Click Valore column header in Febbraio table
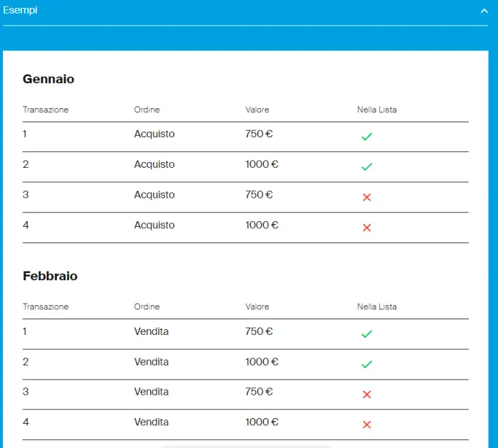The image size is (498, 448). click(257, 306)
